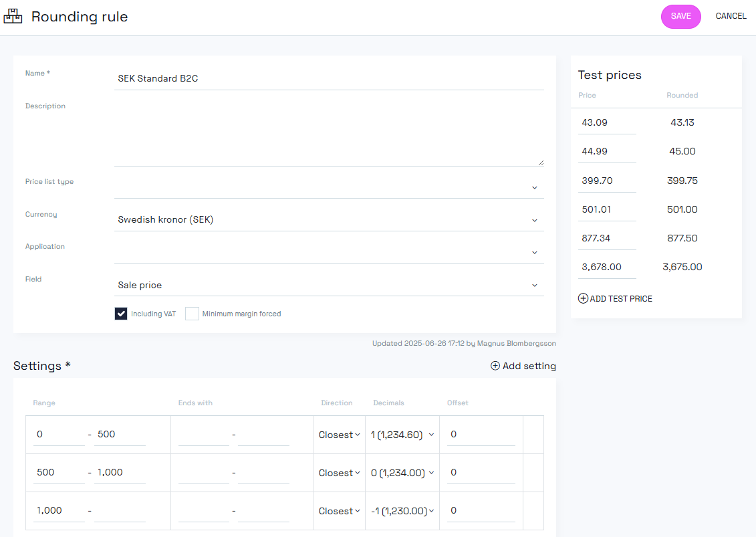This screenshot has width=756, height=537.
Task: Select the 43.09 test price field
Action: coord(607,123)
